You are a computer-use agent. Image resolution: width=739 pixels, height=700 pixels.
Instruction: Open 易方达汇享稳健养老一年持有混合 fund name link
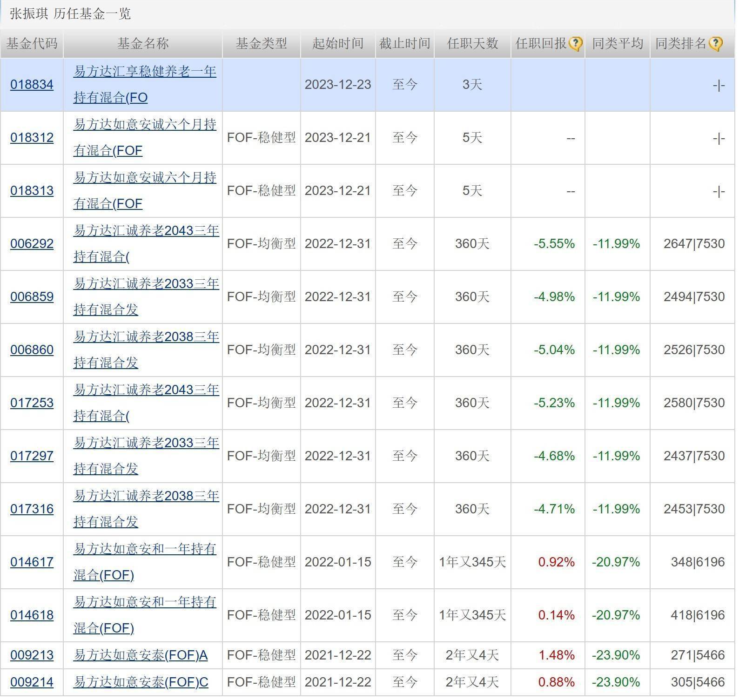145,85
